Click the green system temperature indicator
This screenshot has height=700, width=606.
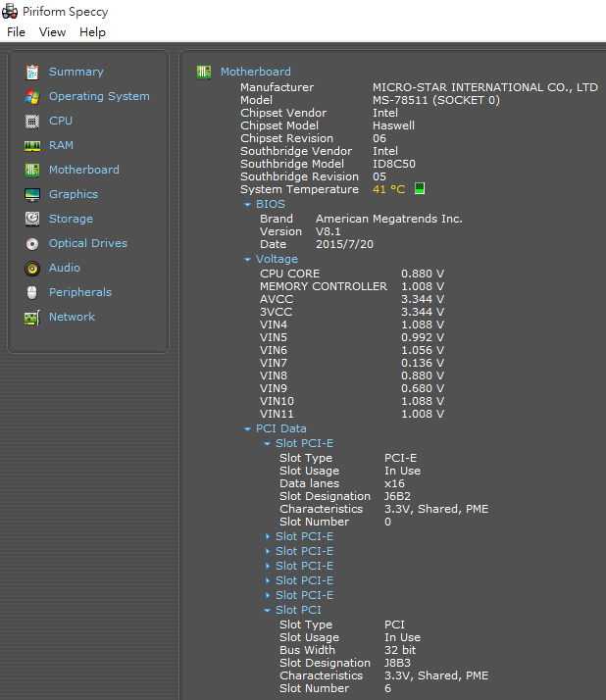click(x=420, y=188)
